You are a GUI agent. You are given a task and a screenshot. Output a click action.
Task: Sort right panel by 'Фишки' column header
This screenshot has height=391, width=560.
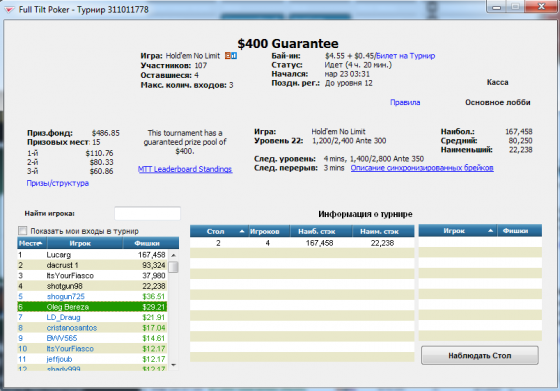coord(520,231)
